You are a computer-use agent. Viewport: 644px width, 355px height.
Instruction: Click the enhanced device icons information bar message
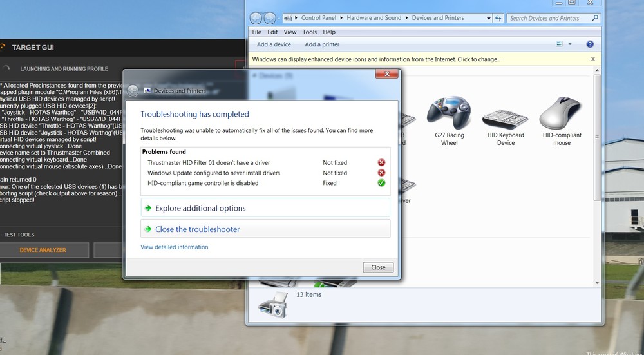[x=376, y=59]
